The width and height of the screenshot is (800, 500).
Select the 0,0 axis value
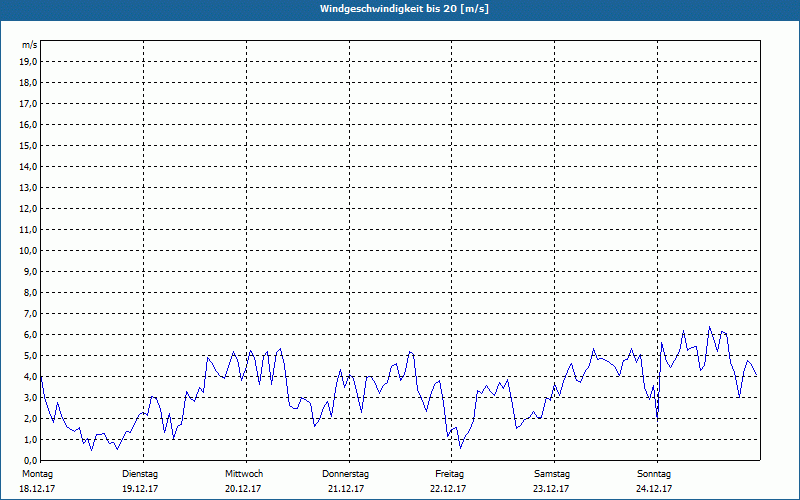click(30, 461)
